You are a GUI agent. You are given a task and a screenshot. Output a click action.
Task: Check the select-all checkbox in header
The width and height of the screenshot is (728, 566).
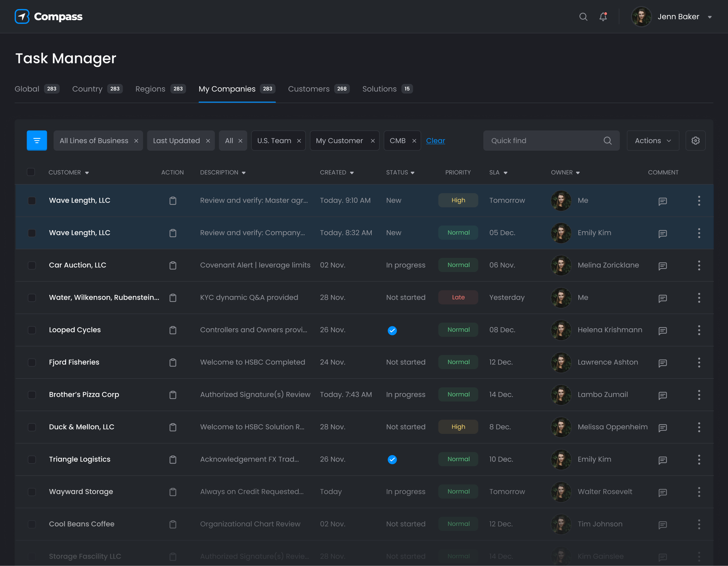point(31,172)
